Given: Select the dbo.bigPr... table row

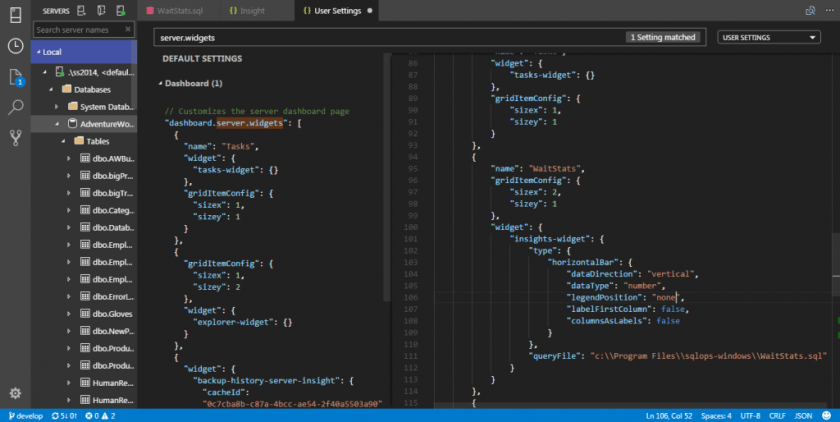Looking at the screenshot, I should click(x=83, y=176).
